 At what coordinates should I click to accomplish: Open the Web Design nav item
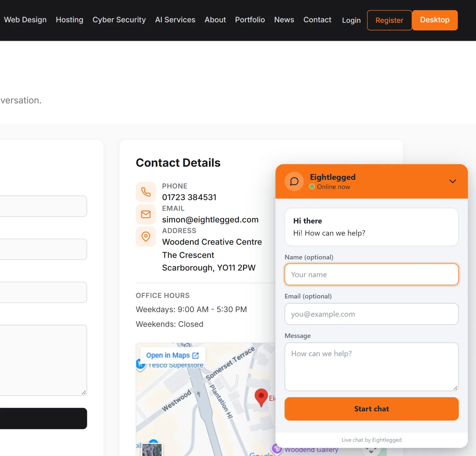(25, 20)
